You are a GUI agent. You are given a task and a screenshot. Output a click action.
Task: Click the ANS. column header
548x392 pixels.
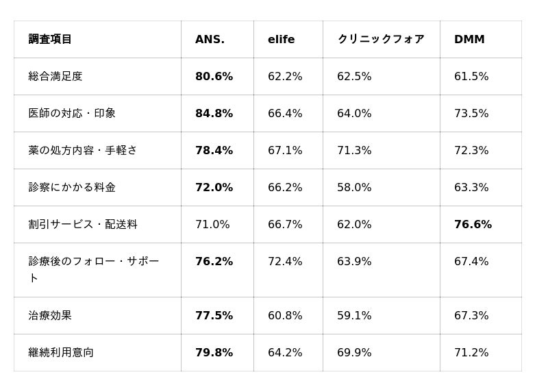pos(210,39)
